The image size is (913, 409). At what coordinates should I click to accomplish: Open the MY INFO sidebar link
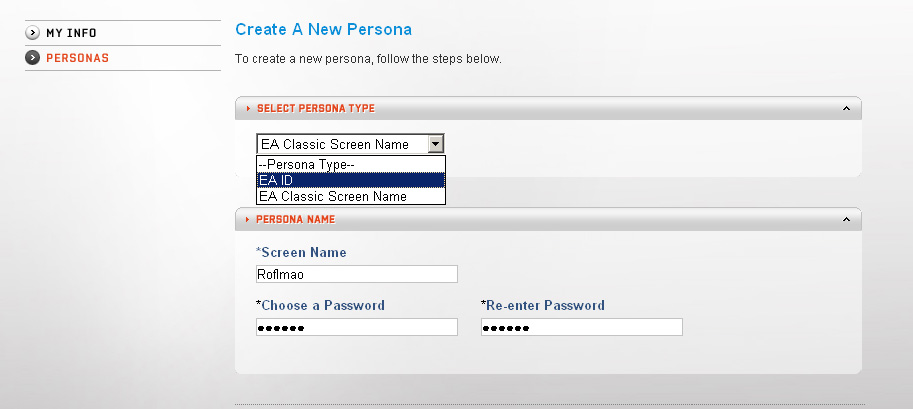(71, 33)
